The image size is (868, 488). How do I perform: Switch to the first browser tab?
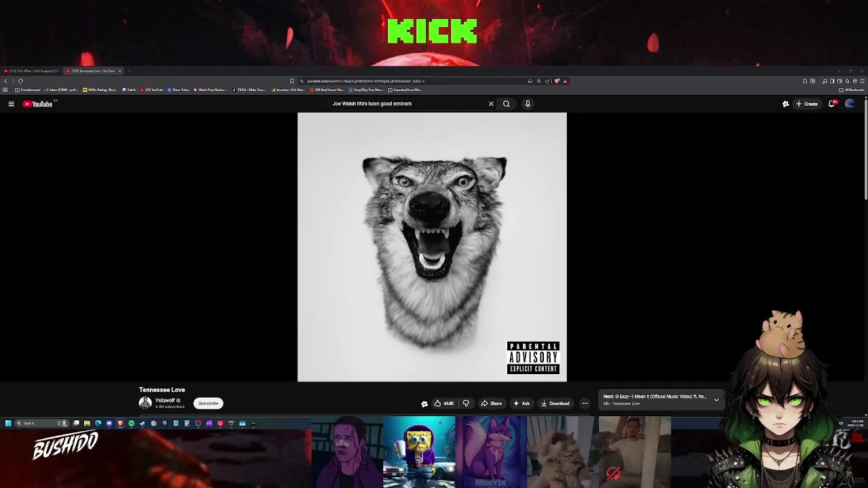[32, 70]
